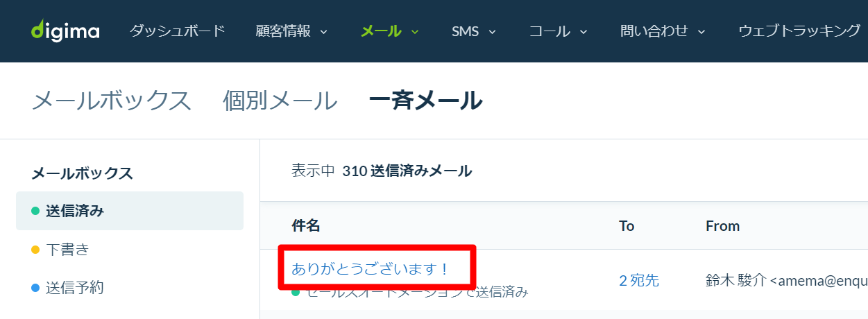Expand the メール dropdown chevron
The height and width of the screenshot is (319, 868).
pyautogui.click(x=415, y=32)
